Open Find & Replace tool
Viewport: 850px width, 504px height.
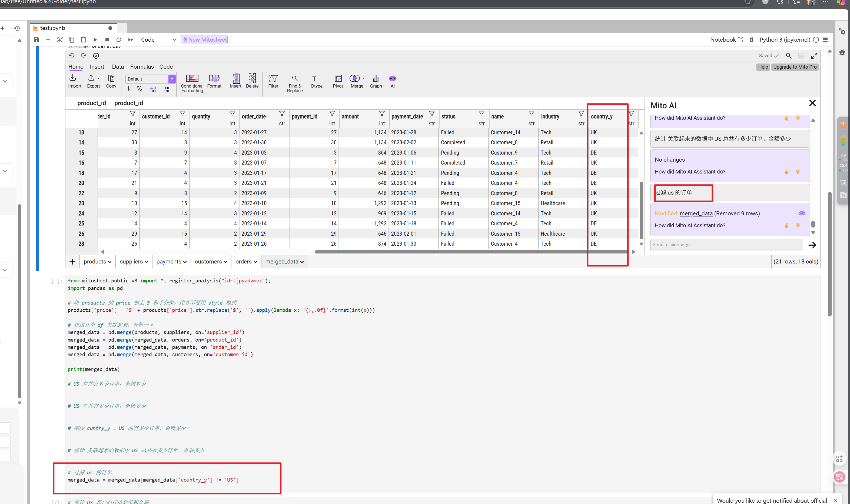click(295, 84)
